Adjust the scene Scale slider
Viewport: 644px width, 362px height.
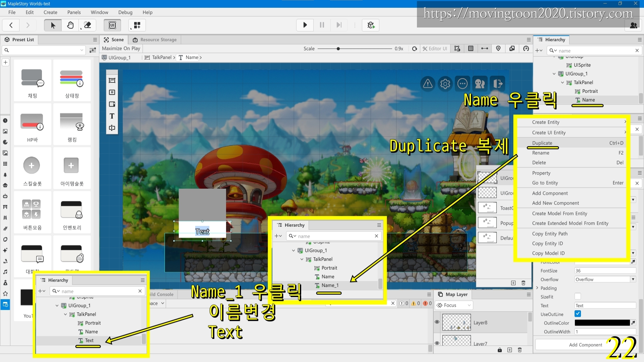tap(355, 49)
